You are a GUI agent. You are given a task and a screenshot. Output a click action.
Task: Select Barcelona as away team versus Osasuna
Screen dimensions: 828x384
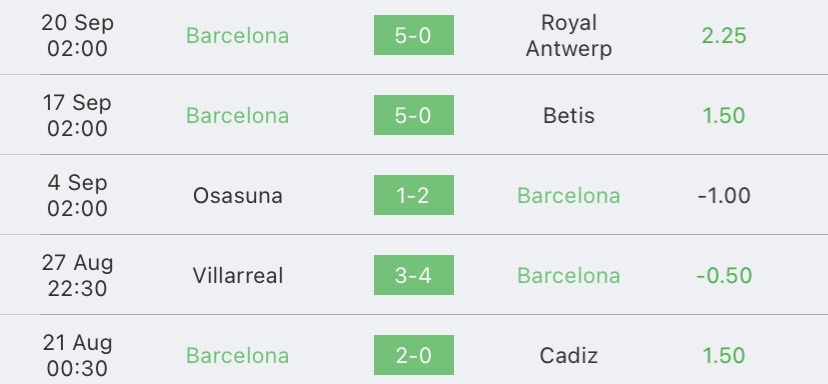pos(569,195)
